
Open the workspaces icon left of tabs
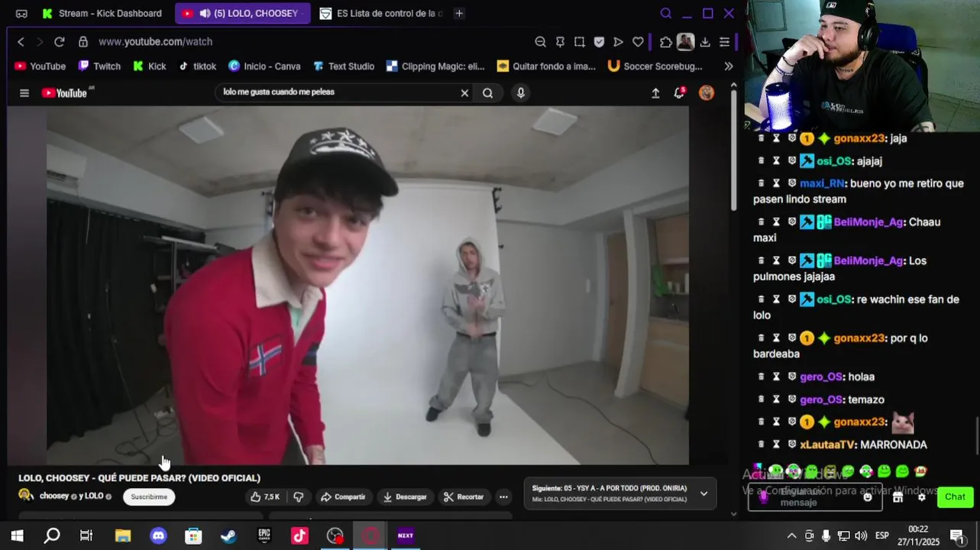pos(21,13)
